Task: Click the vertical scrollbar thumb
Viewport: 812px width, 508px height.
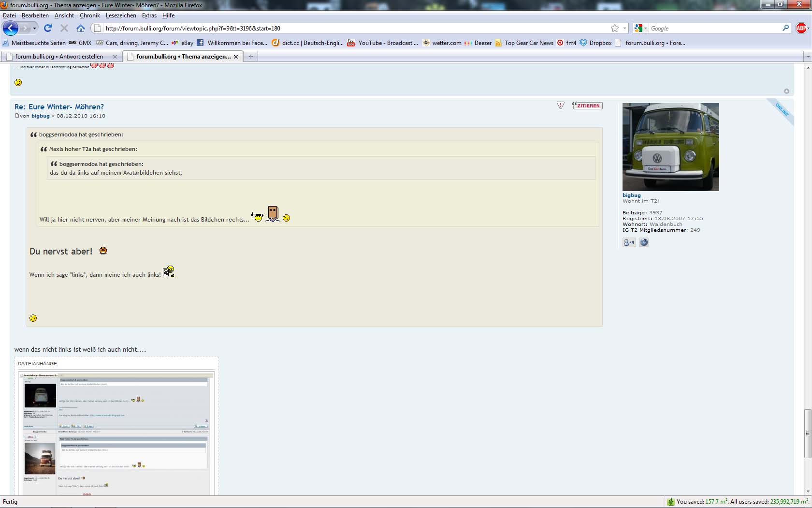Action: click(808, 433)
